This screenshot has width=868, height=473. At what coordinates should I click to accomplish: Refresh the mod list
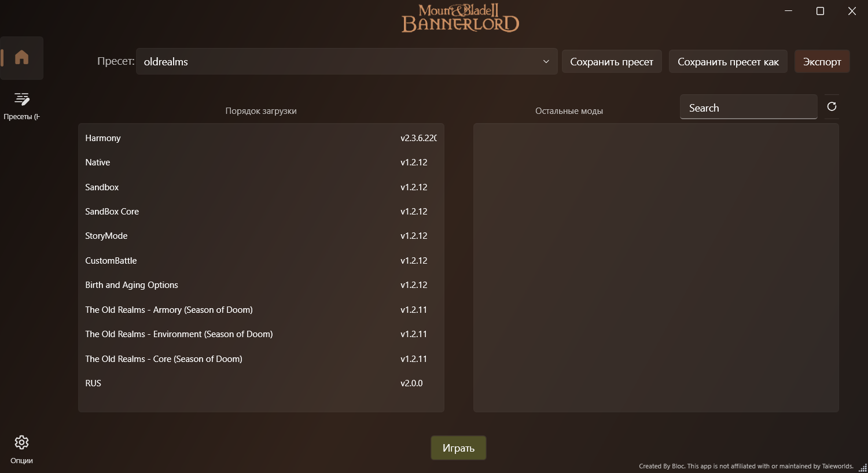click(832, 106)
